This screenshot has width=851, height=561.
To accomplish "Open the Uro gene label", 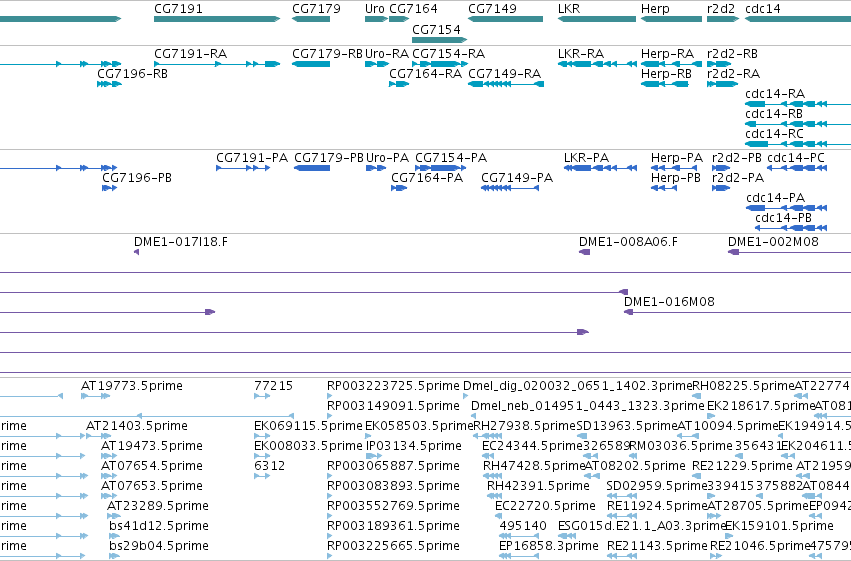I will pyautogui.click(x=374, y=9).
